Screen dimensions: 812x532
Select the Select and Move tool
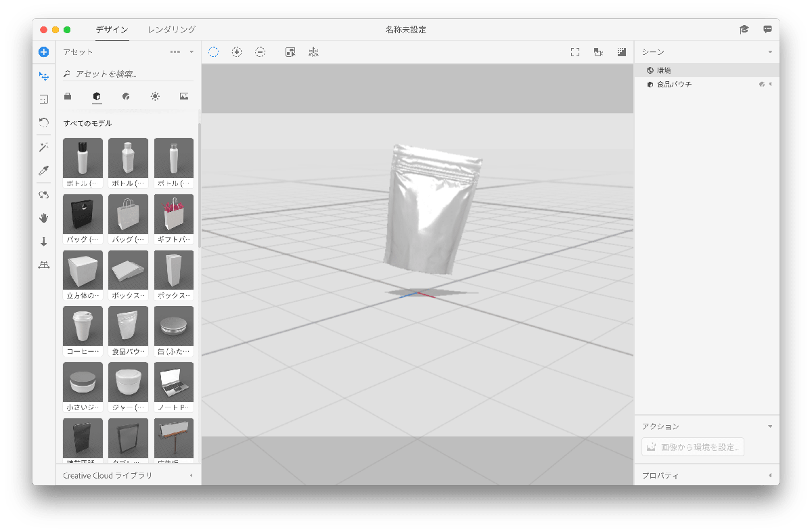[43, 76]
